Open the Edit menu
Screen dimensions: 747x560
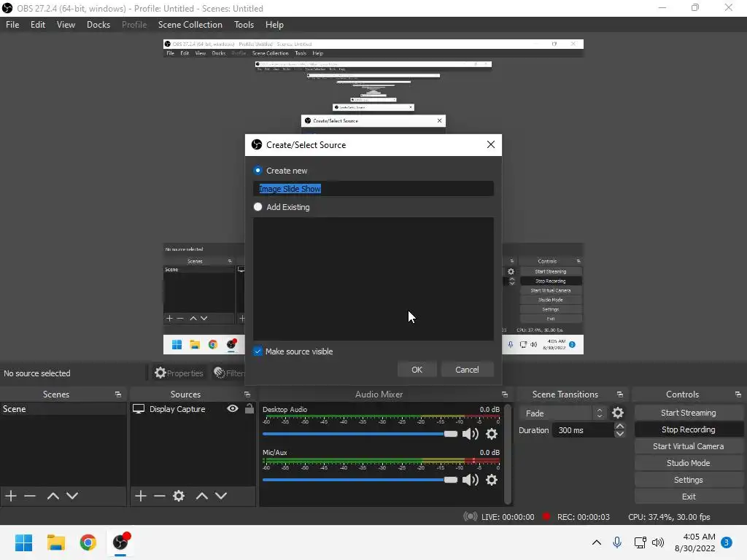[x=38, y=25]
